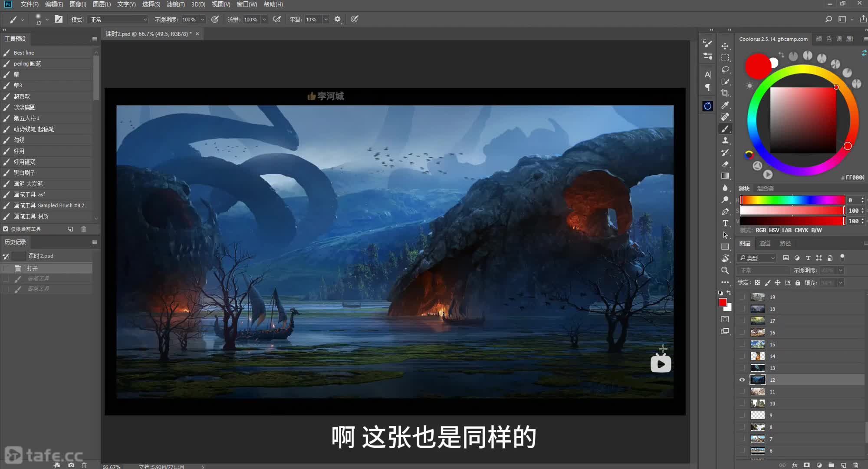
Task: Select the Pen tool
Action: point(725,211)
